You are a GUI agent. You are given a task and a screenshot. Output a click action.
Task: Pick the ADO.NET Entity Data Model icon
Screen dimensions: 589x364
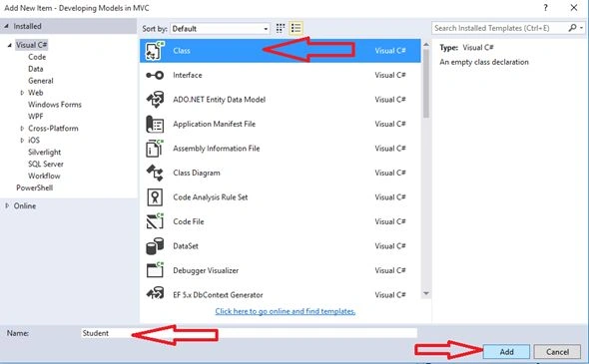(155, 100)
